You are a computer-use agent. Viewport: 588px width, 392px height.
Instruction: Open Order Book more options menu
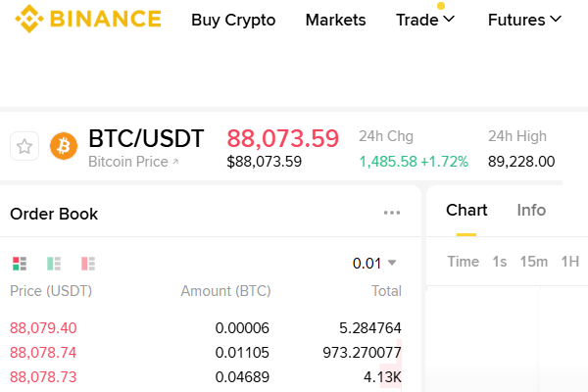pyautogui.click(x=392, y=213)
